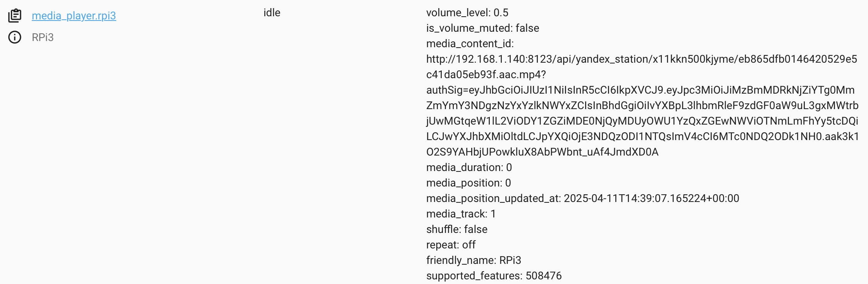
Task: Click the c41da05eb93f.aac.mp4? text line
Action: [x=486, y=74]
